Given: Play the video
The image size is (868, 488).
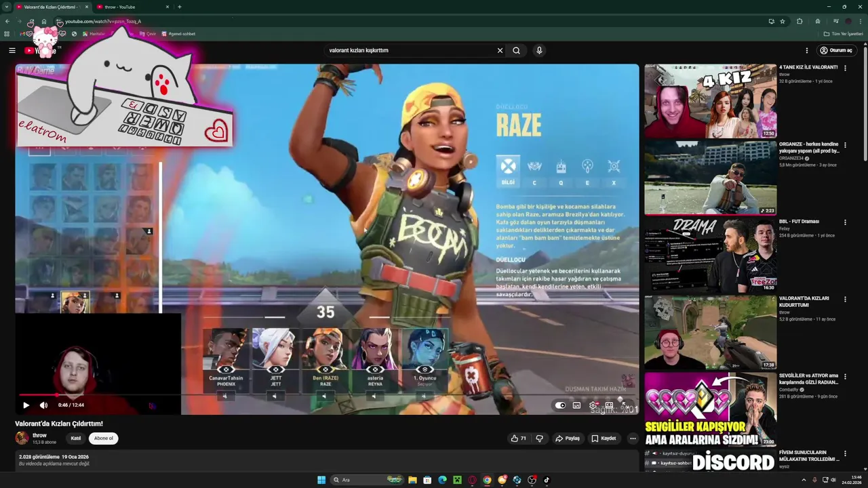Looking at the screenshot, I should pos(26,405).
